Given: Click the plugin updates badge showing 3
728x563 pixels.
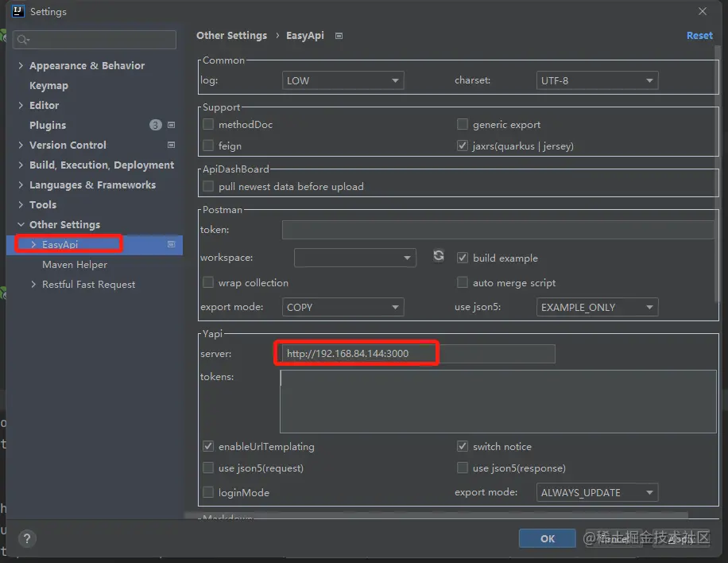Looking at the screenshot, I should (156, 125).
